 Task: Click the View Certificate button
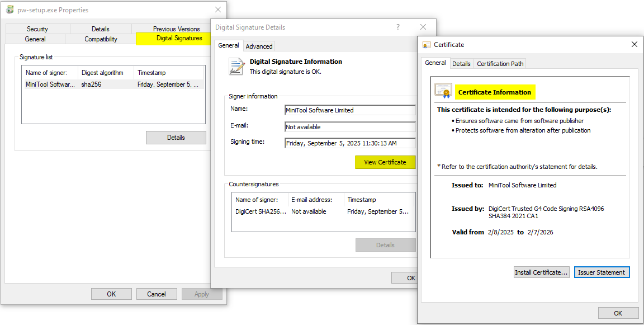[385, 162]
